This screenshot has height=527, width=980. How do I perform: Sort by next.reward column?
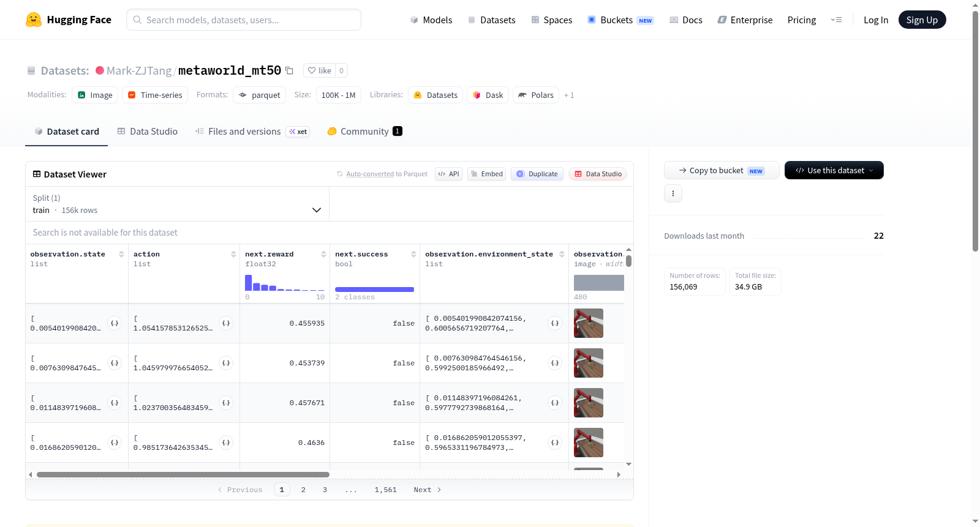(323, 254)
